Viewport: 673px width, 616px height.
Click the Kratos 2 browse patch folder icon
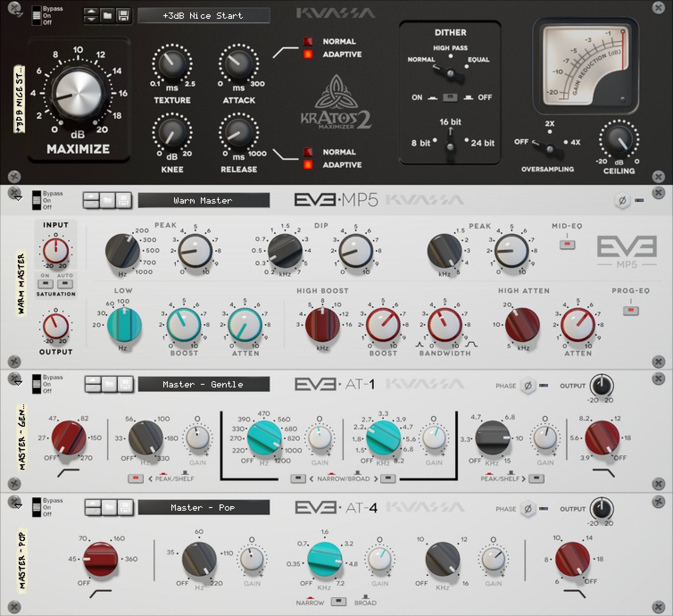107,16
